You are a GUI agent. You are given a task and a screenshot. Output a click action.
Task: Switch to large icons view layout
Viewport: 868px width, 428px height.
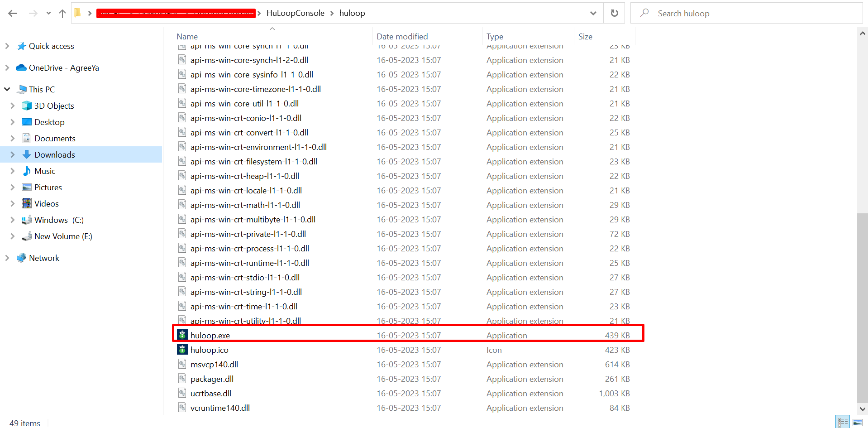[858, 422]
